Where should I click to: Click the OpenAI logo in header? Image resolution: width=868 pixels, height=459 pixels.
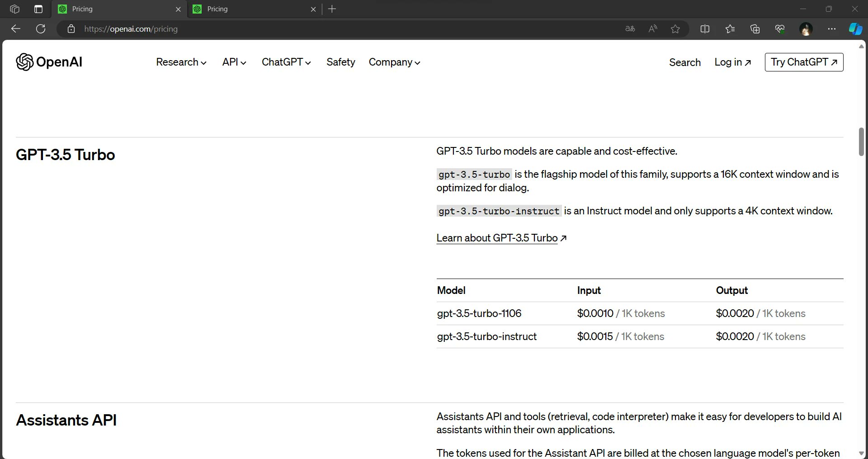click(49, 62)
